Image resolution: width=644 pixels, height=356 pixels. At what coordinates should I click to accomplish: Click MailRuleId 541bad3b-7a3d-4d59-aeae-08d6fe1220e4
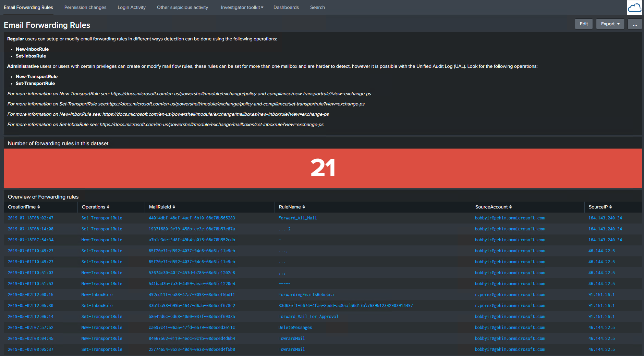pyautogui.click(x=192, y=284)
